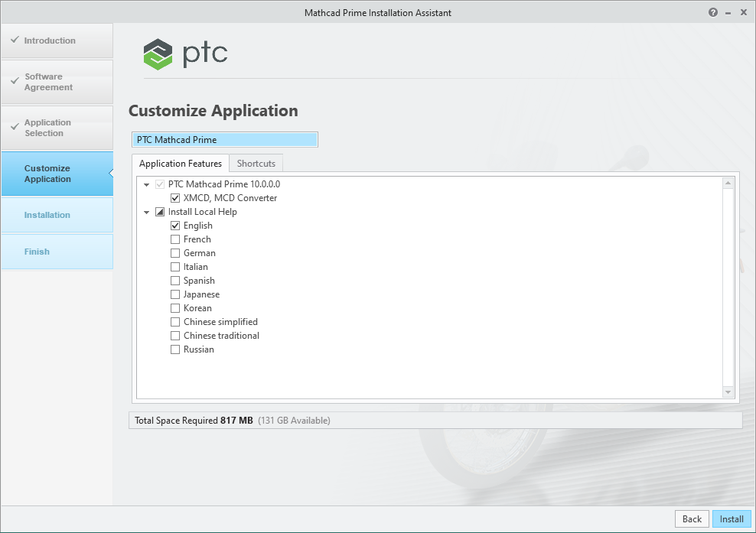This screenshot has width=756, height=533.
Task: Disable English local help
Action: pos(174,225)
